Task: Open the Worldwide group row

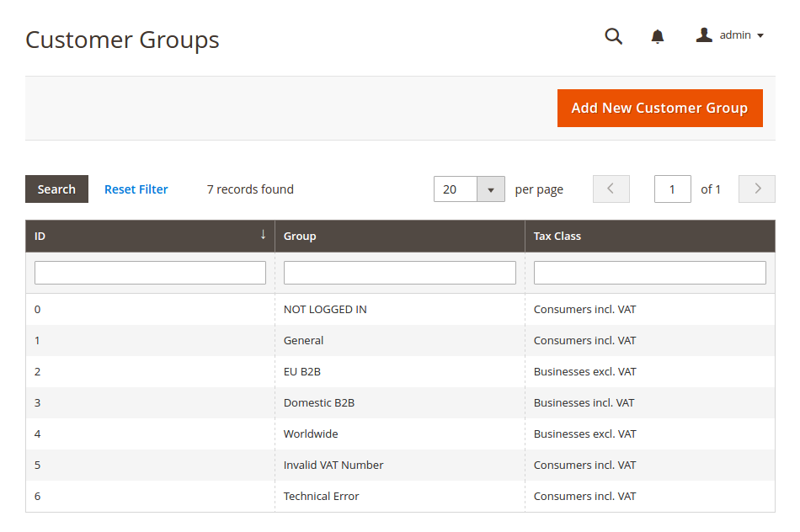Action: 400,434
